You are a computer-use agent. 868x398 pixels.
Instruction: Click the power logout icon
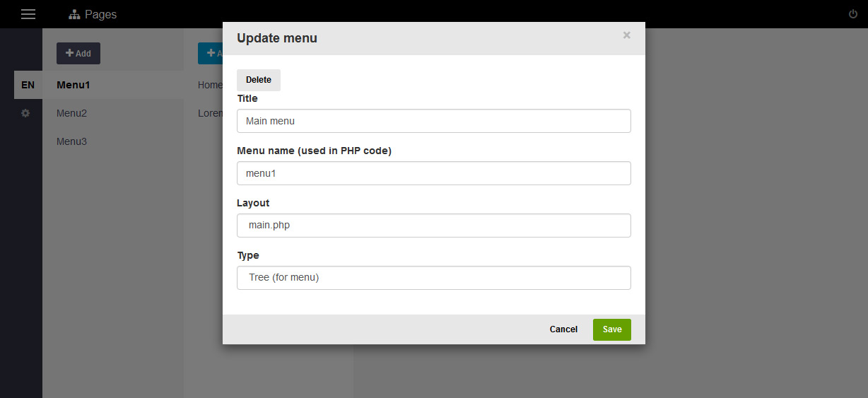[x=853, y=14]
